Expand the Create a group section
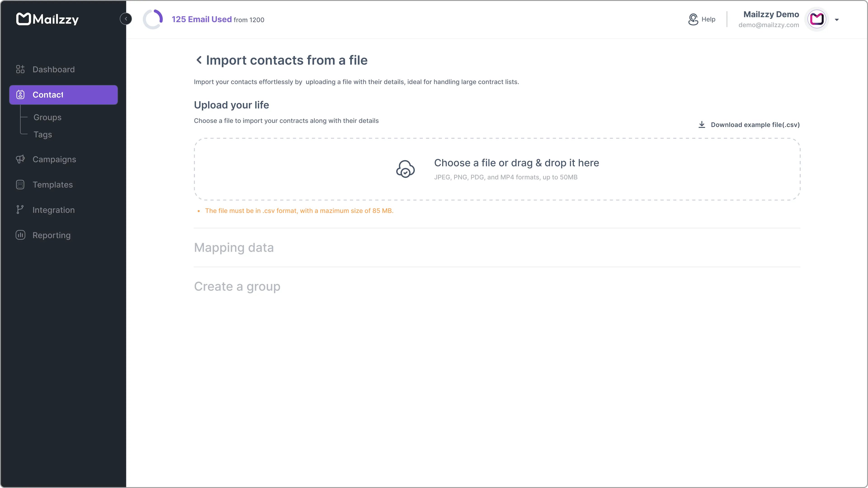Image resolution: width=868 pixels, height=488 pixels. click(x=237, y=286)
